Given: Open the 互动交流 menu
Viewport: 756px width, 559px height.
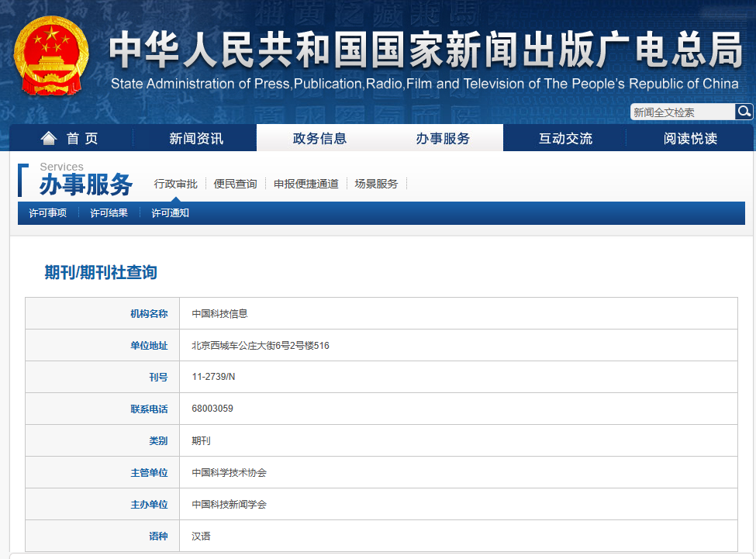Looking at the screenshot, I should [565, 138].
